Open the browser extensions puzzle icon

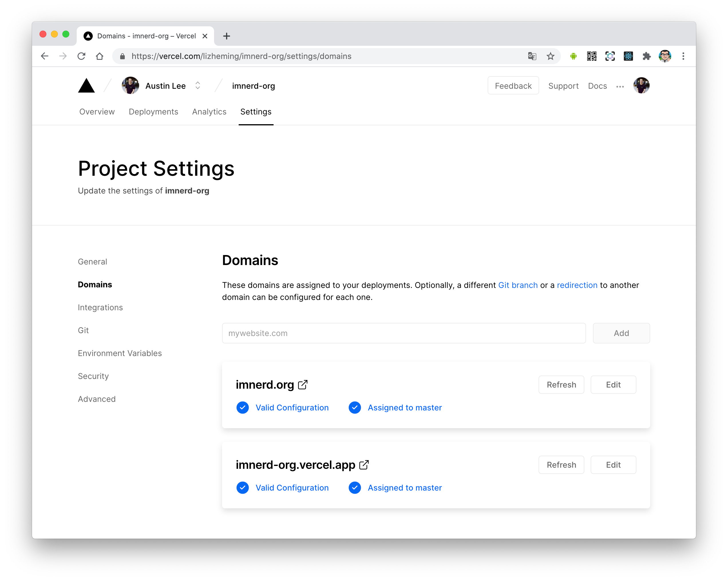[x=646, y=56]
